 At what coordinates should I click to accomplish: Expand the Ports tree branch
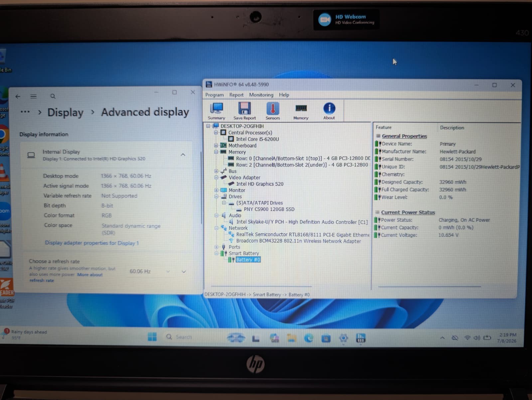point(216,247)
